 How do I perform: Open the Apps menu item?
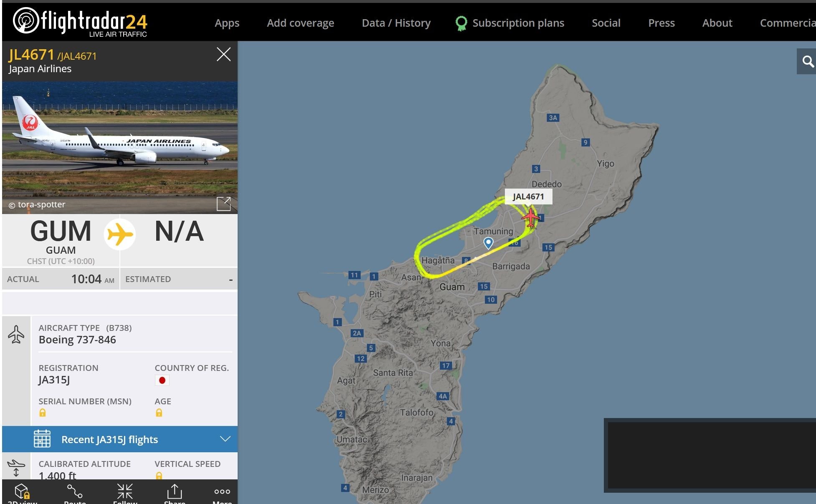click(227, 23)
